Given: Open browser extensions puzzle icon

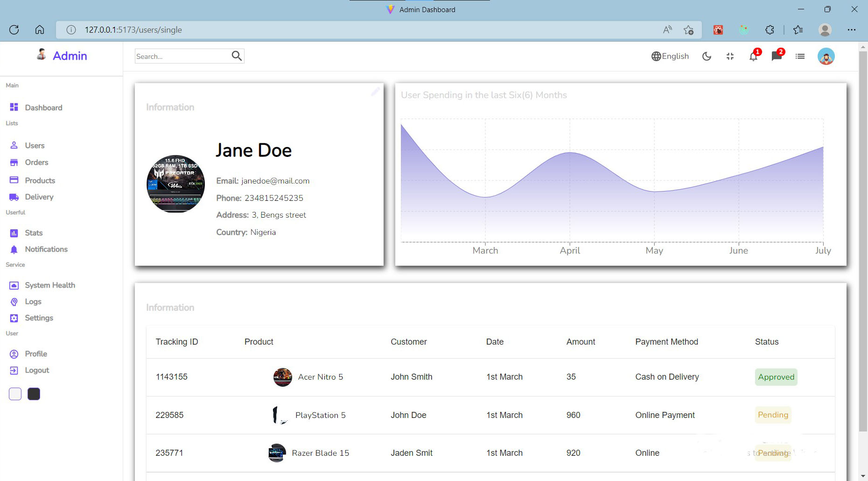Looking at the screenshot, I should [770, 30].
